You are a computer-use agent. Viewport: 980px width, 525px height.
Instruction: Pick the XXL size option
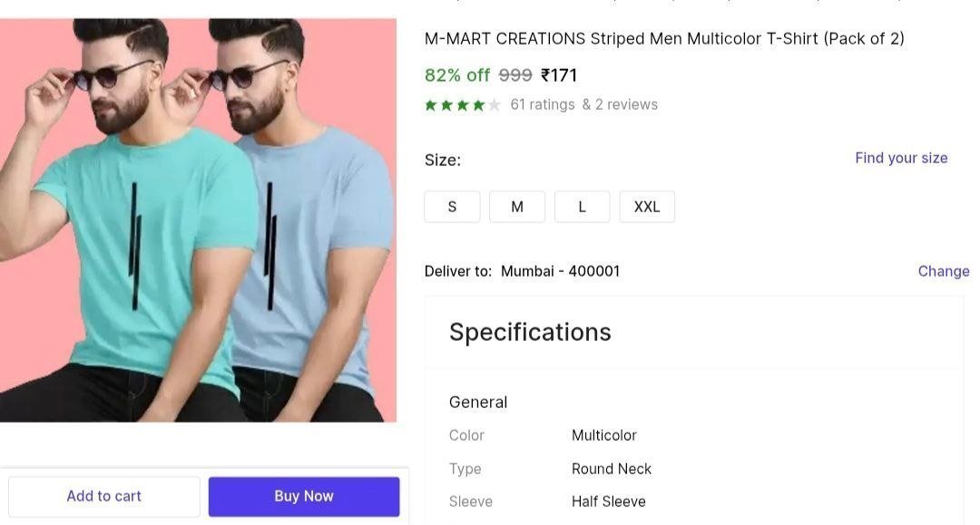[x=647, y=207]
